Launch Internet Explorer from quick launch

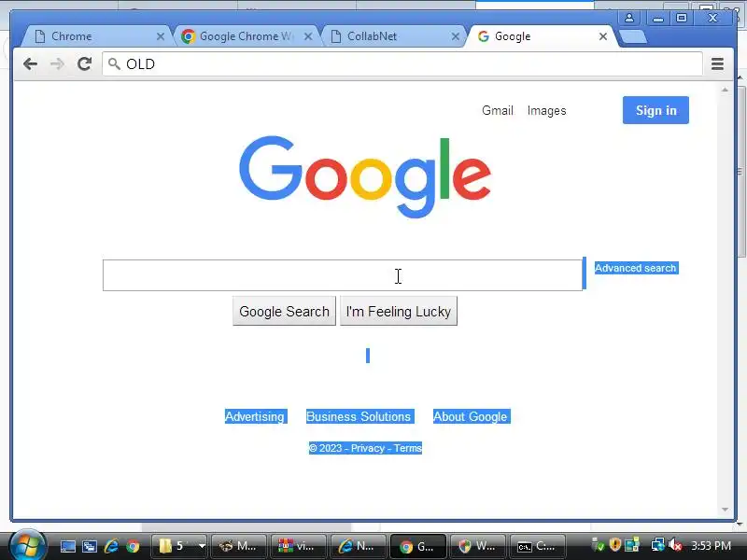[111, 546]
